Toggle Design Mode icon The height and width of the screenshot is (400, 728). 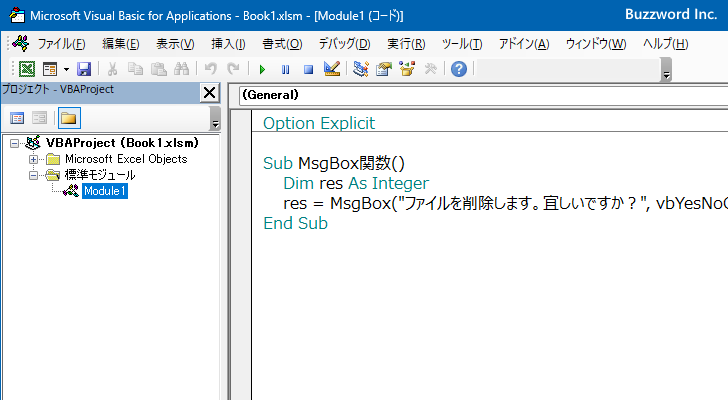tap(332, 69)
